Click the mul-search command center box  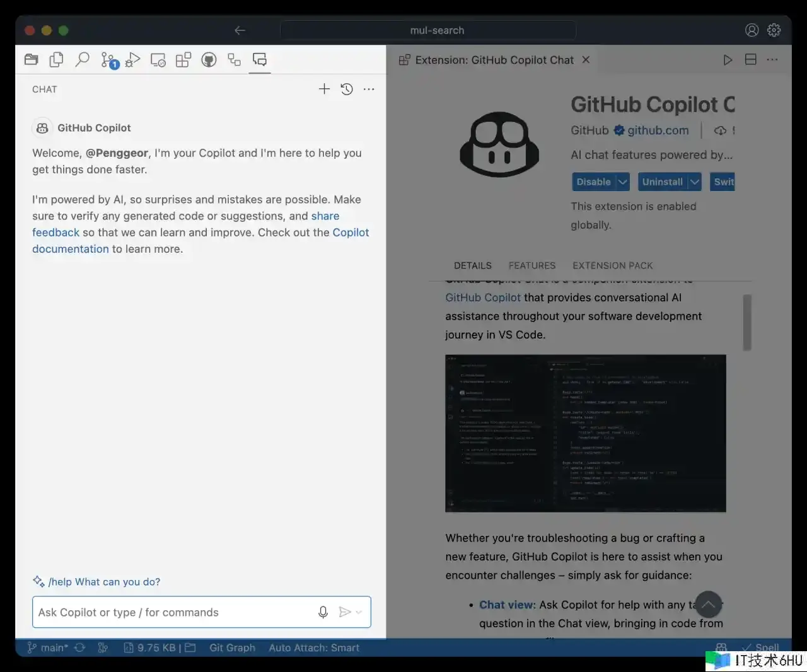click(x=428, y=30)
